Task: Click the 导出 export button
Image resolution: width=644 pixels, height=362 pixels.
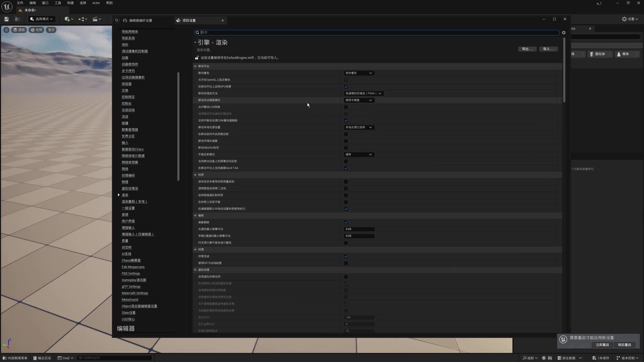Action: coord(527,49)
